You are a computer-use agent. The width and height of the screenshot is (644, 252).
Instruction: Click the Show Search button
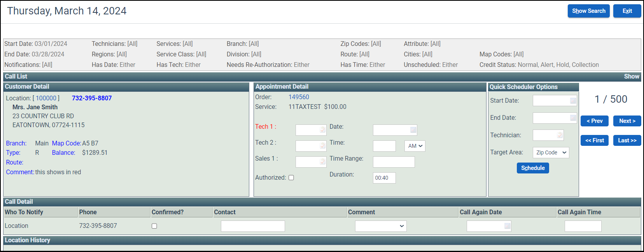pyautogui.click(x=588, y=11)
